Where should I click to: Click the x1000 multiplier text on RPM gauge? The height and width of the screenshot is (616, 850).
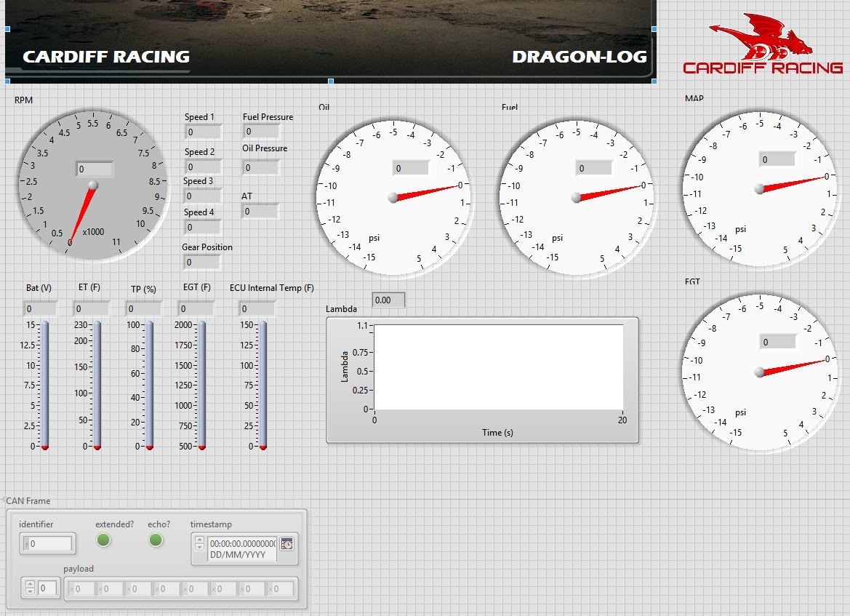93,232
